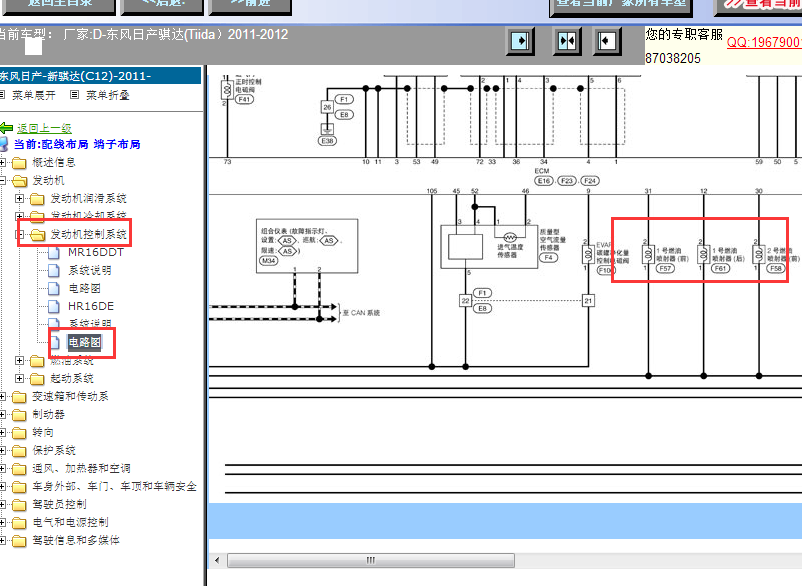The height and width of the screenshot is (586, 802).
Task: Click the green back arrow icon
Action: [6, 128]
